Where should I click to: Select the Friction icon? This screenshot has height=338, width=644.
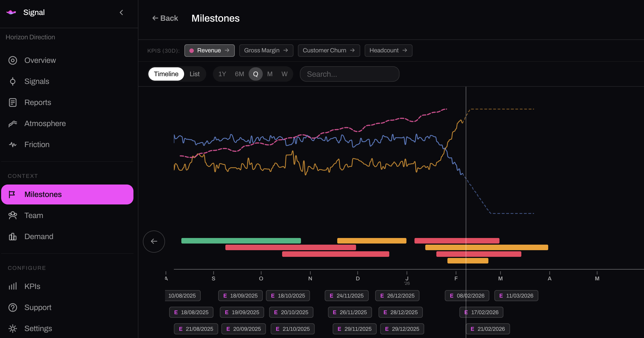click(13, 144)
